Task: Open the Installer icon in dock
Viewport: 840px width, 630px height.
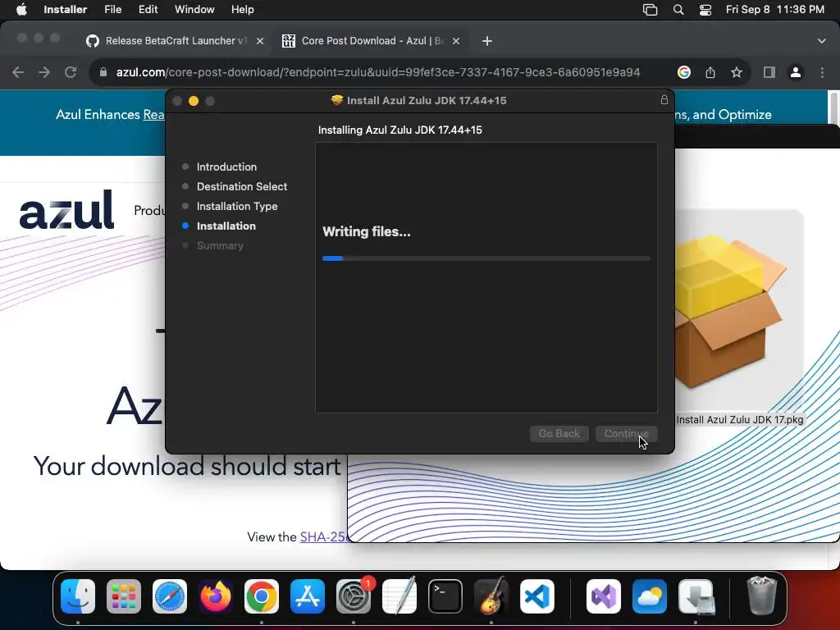Action: [696, 596]
